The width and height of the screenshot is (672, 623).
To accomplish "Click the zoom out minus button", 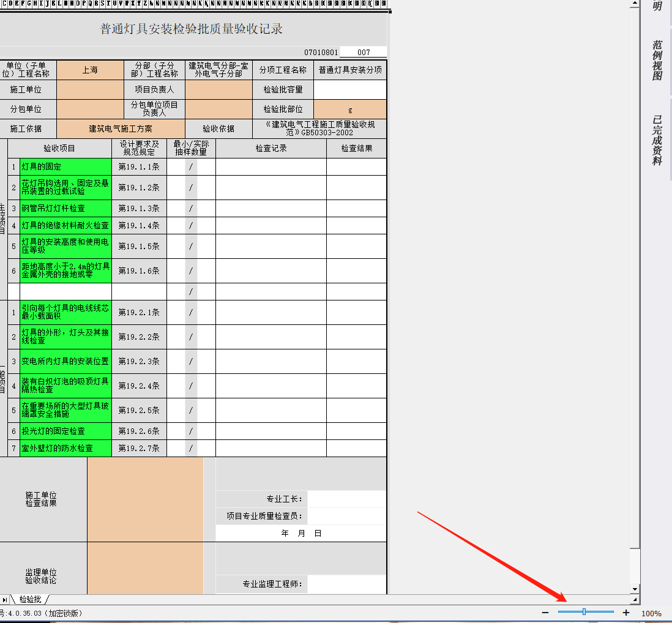I will (x=545, y=613).
